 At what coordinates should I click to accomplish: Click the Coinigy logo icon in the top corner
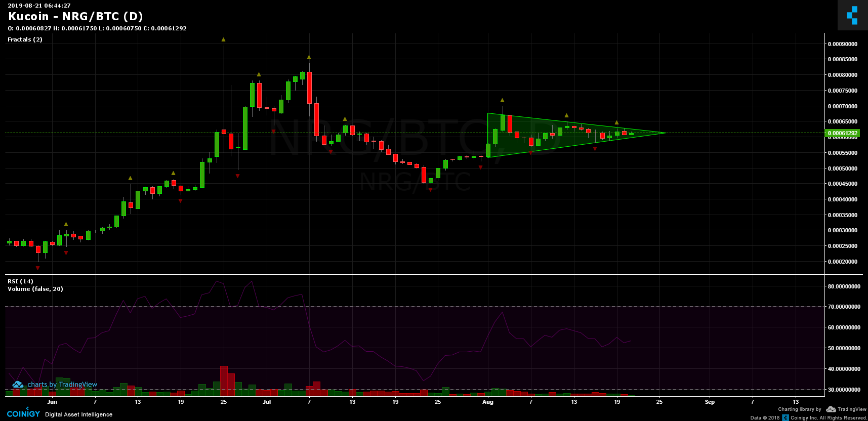(852, 15)
